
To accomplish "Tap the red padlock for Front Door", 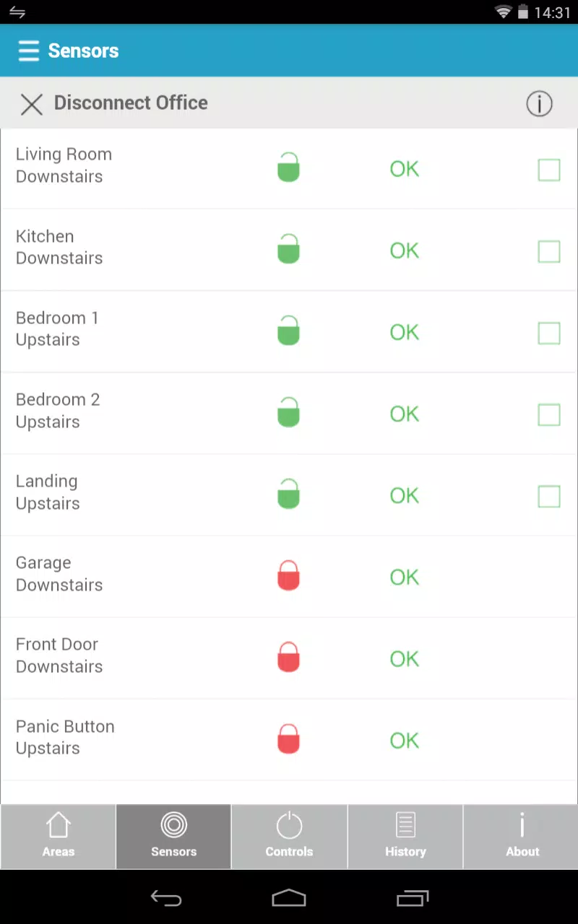I will [288, 657].
